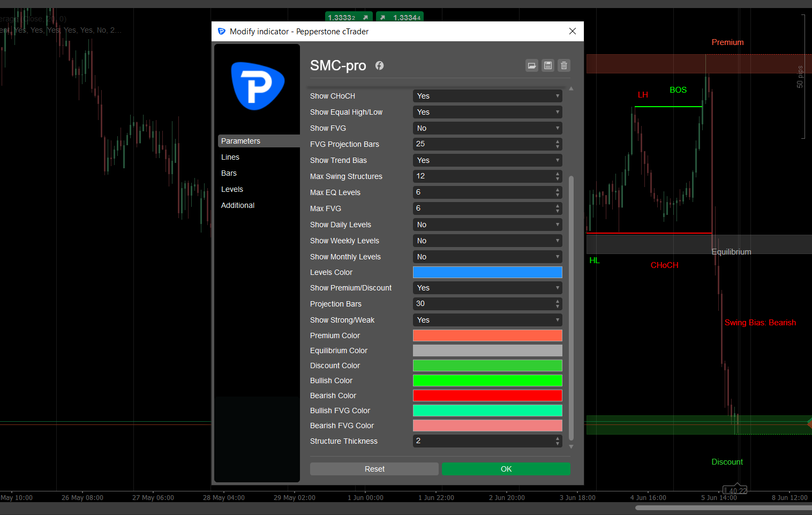
Task: Expand the Show Daily Levels dropdown
Action: pos(487,225)
